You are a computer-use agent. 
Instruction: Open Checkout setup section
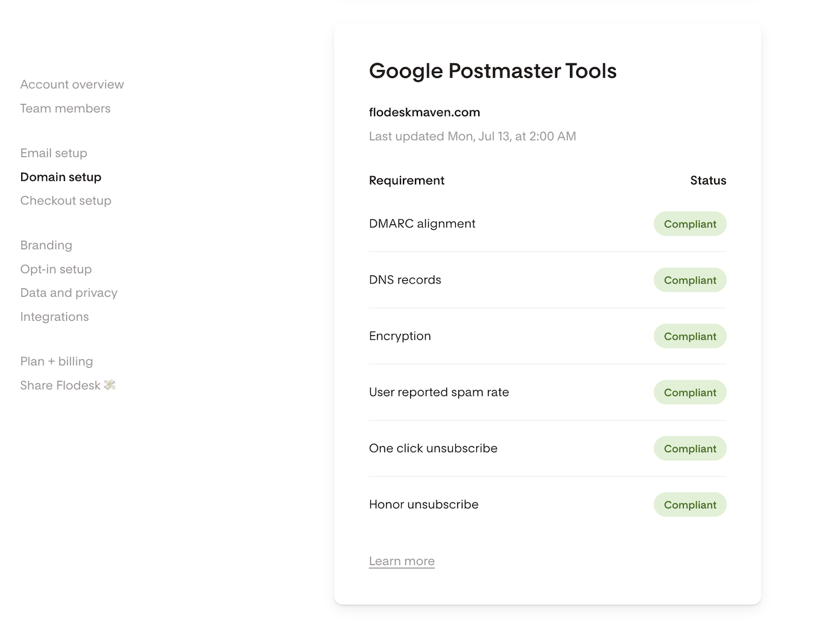pyautogui.click(x=66, y=201)
